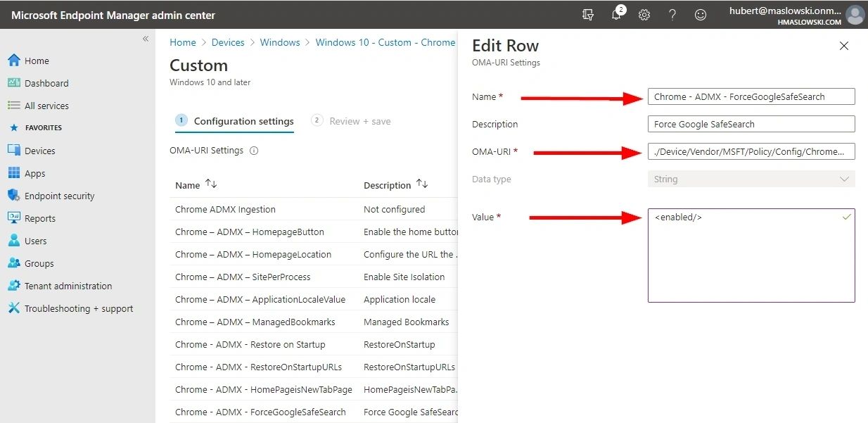Click the 'Application locale' description cell

pos(400,299)
